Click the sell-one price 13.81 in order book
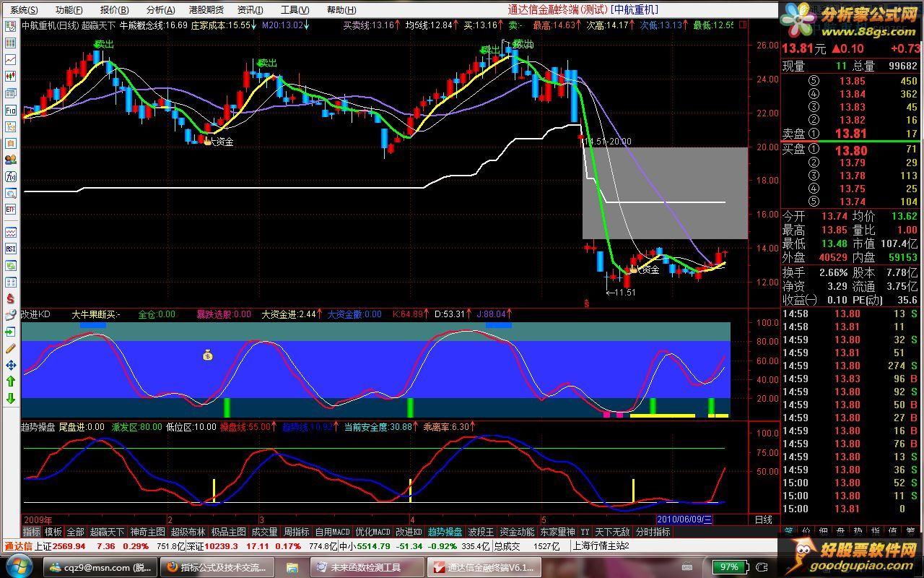Viewport: 924px width, 578px height. 852,134
